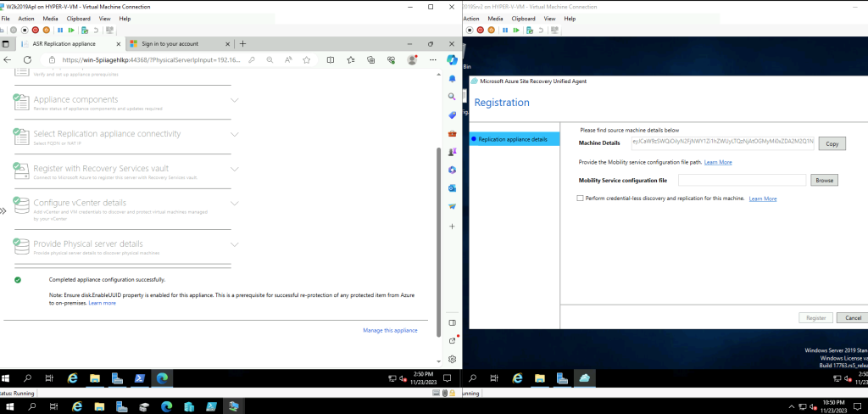
Task: Open File menu in W2k2019Apl VM window
Action: click(6, 19)
